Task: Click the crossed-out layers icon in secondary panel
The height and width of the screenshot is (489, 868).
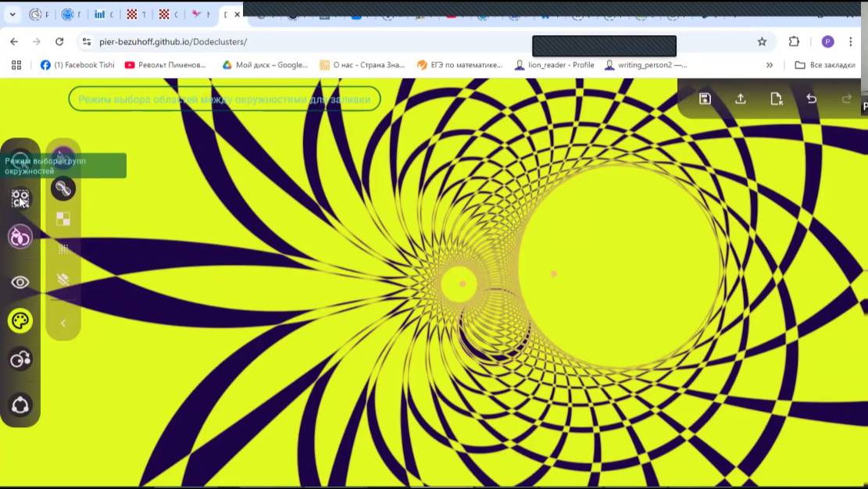Action: (63, 279)
